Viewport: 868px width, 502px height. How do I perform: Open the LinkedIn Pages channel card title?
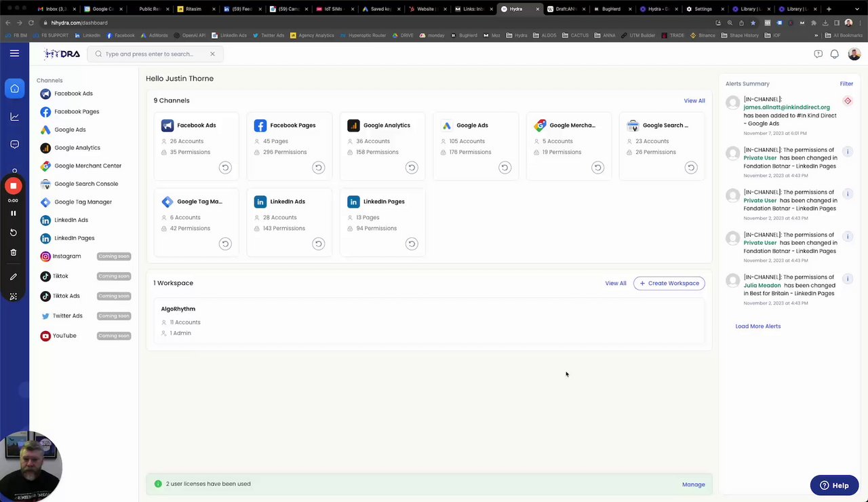[384, 201]
